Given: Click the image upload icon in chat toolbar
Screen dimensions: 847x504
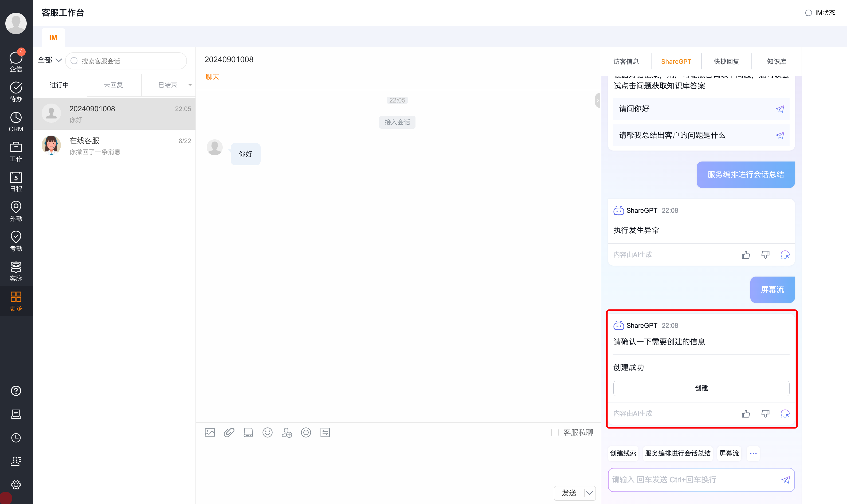Looking at the screenshot, I should pos(210,432).
